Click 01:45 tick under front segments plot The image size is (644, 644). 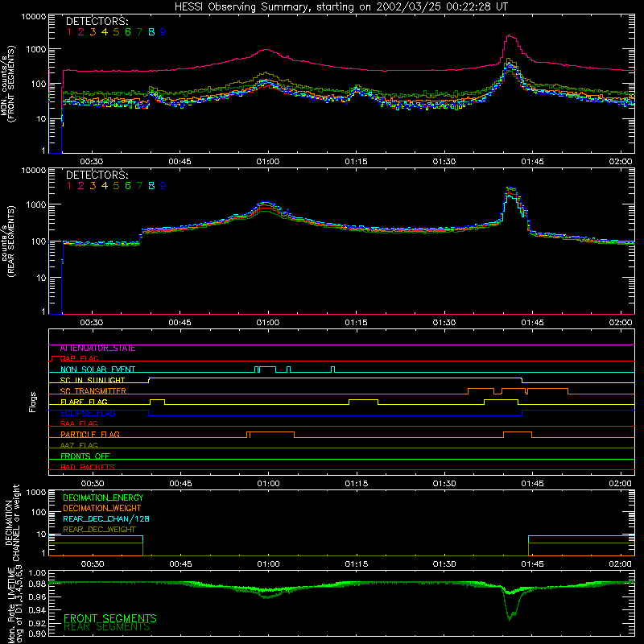(532, 162)
